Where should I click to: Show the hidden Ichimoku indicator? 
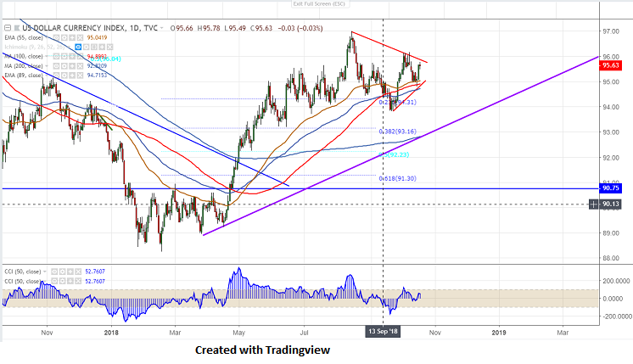pos(78,48)
